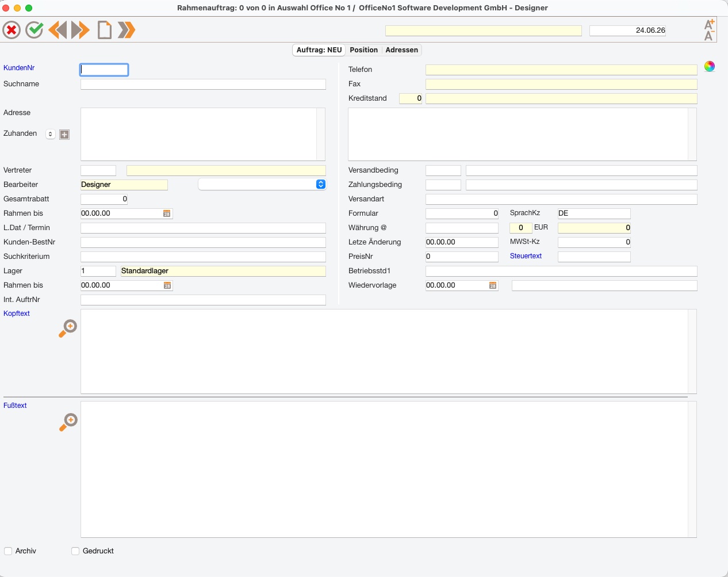The width and height of the screenshot is (728, 577).
Task: Click the green checkmark save icon
Action: 35,30
